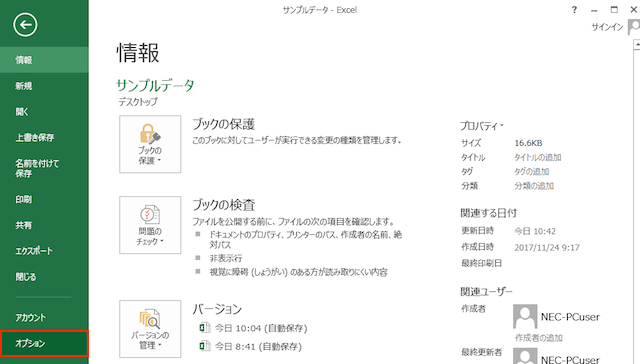The height and width of the screenshot is (364, 640).
Task: Select the 印刷 menu item
Action: point(44,199)
